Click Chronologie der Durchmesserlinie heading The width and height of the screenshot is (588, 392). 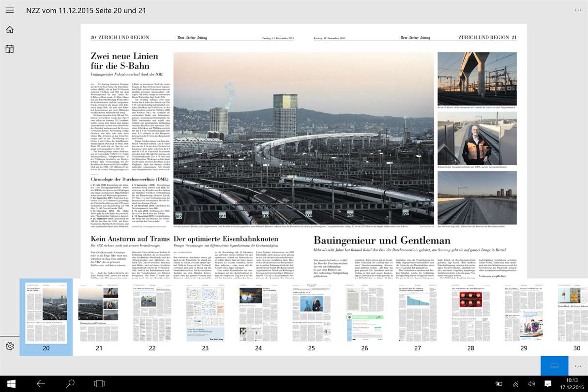[x=129, y=179]
